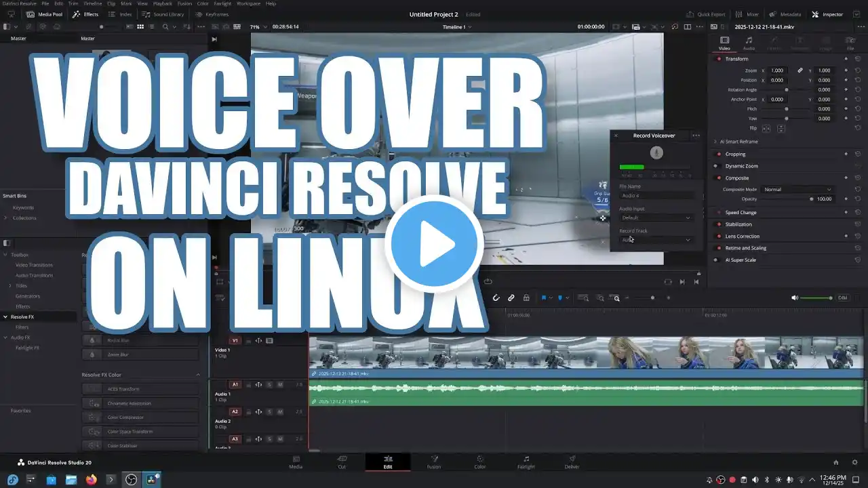
Task: Open the Composite Mode Normal dropdown
Action: coord(797,189)
